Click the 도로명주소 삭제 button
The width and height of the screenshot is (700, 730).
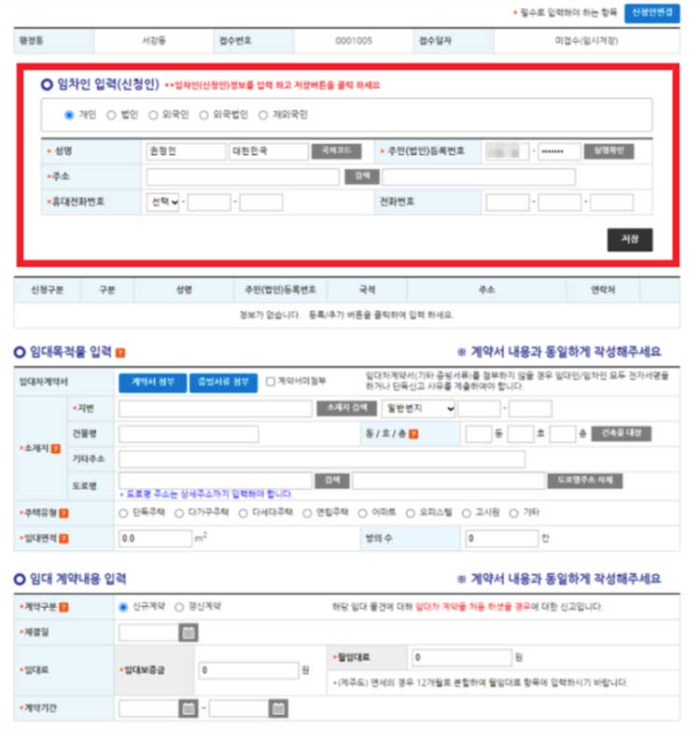coord(585,481)
